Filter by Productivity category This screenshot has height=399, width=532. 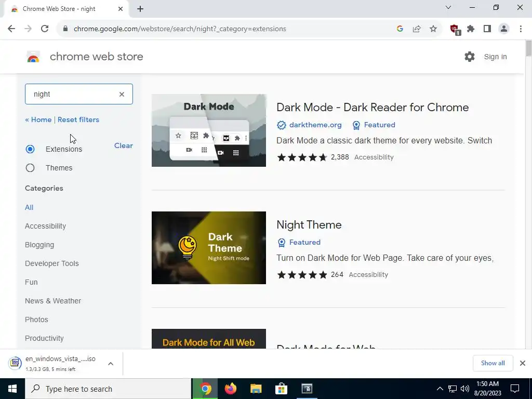pos(44,338)
